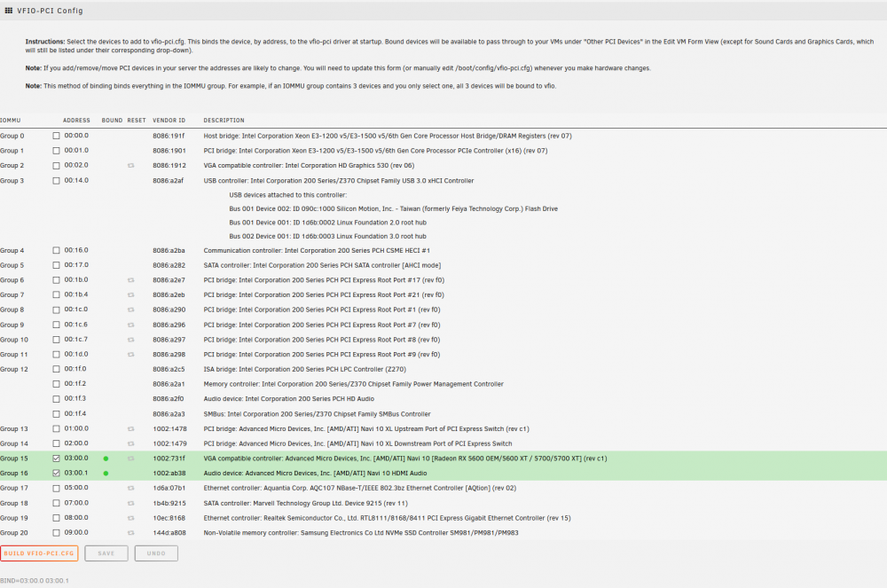The image size is (887, 588).
Task: Check Samsung NVMe SSD Controller 09:00.0
Action: 56,533
